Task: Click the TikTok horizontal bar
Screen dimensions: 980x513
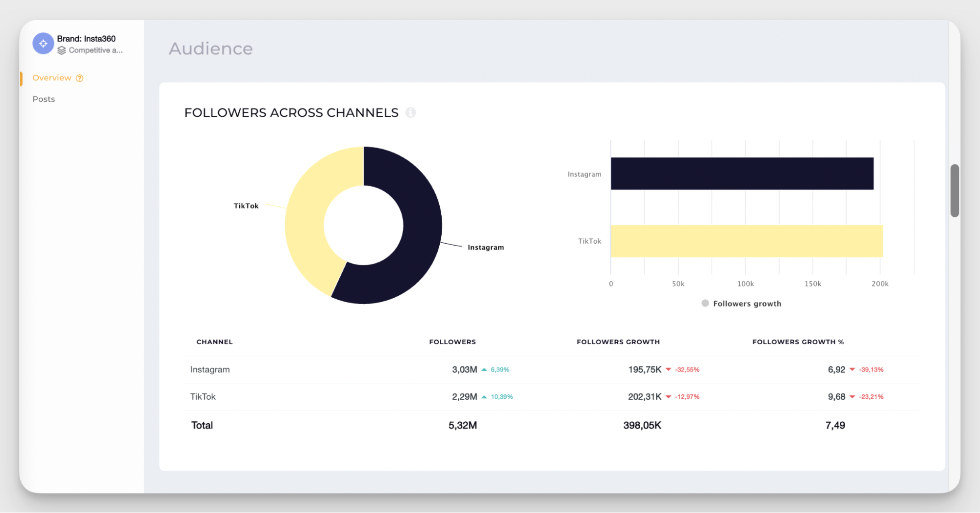Action: 747,241
